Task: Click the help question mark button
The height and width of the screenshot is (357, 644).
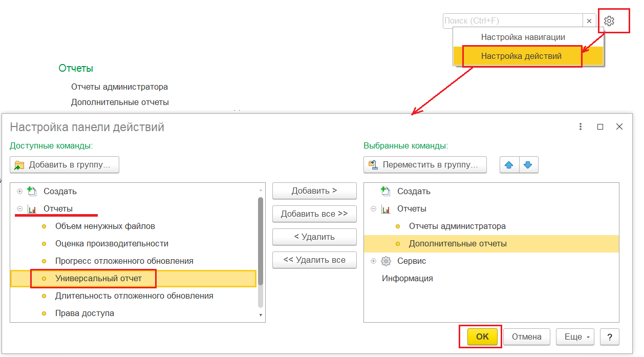Action: [x=610, y=337]
